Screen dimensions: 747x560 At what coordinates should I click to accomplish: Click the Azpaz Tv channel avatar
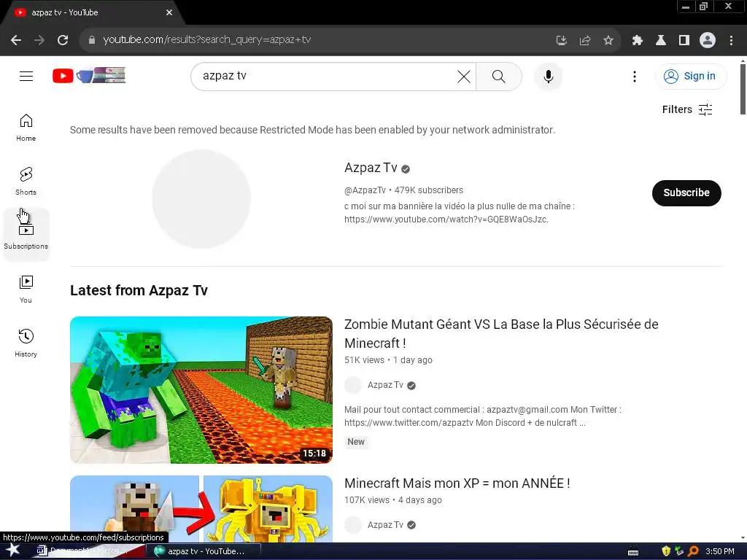pyautogui.click(x=201, y=198)
